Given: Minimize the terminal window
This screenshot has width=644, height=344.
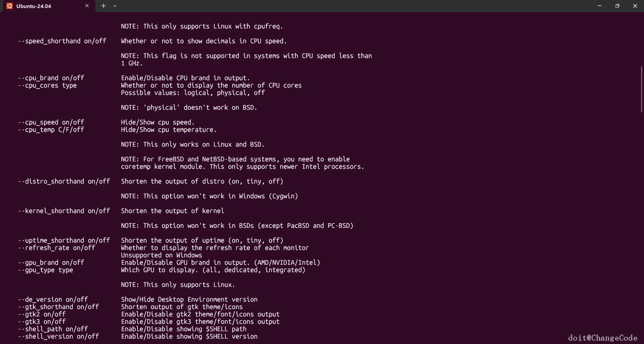Looking at the screenshot, I should tap(599, 6).
